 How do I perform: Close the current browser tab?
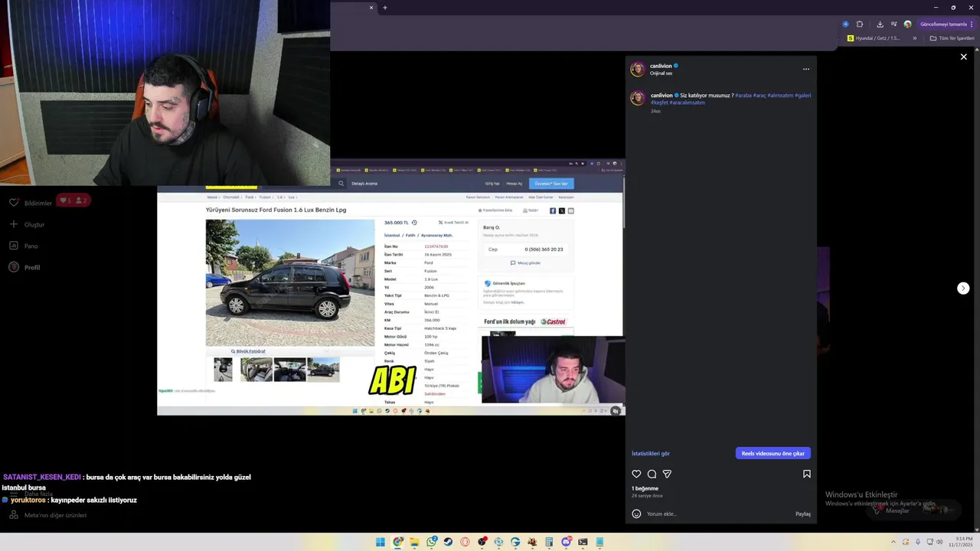coord(371,8)
